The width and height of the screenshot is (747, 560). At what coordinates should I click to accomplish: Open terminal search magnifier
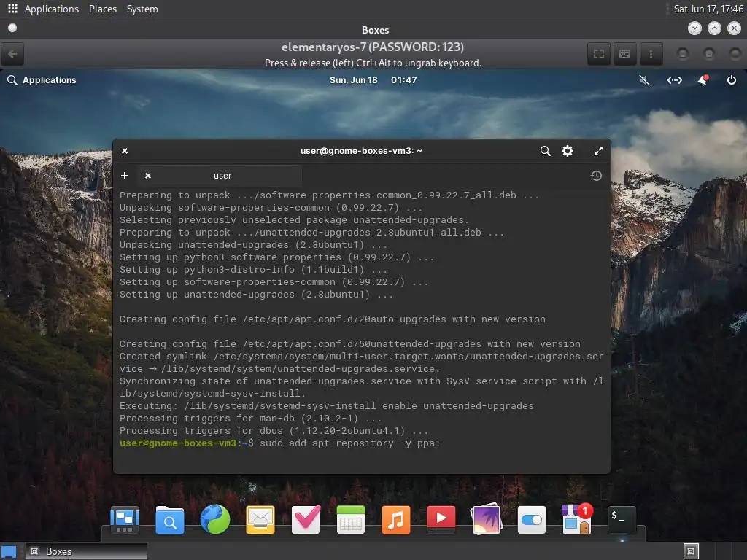(x=546, y=151)
